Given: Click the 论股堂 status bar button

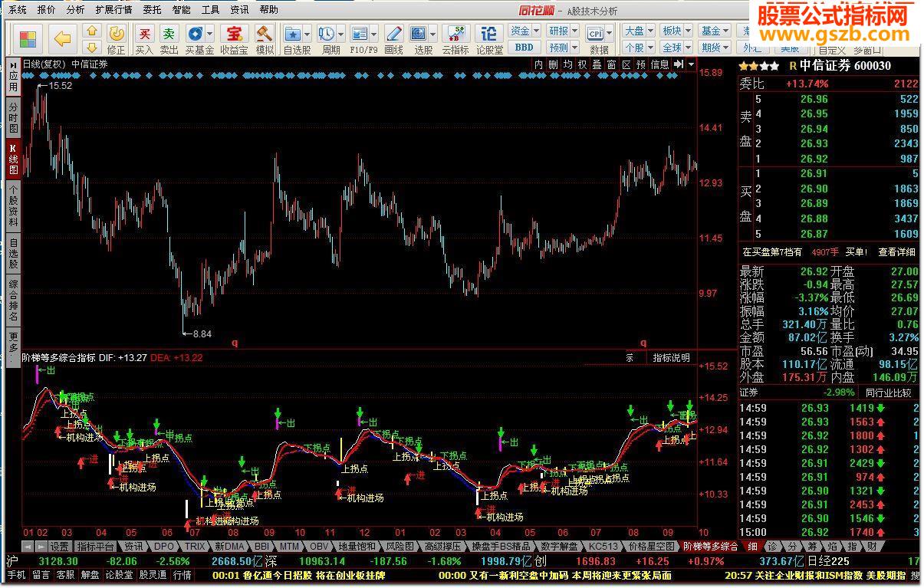Looking at the screenshot, I should (119, 574).
